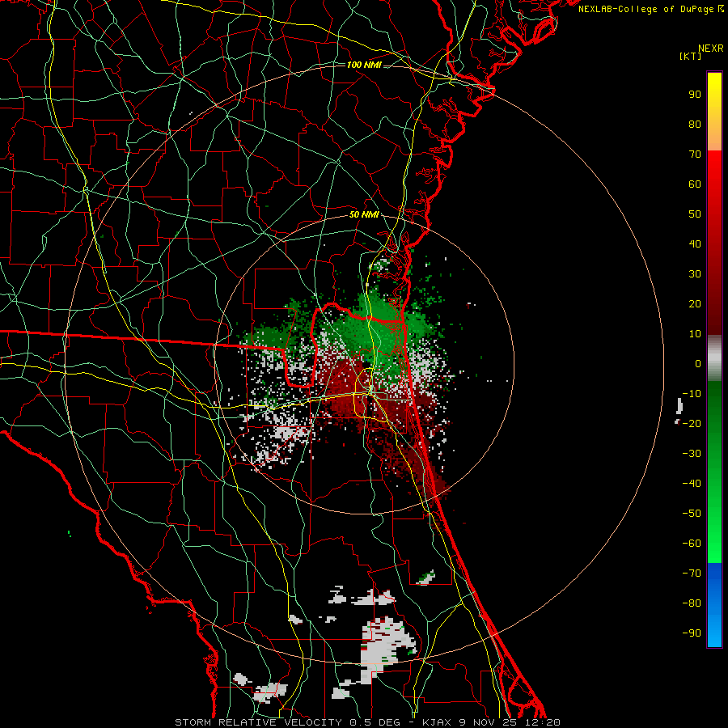Click the blue segment of the color bar

click(714, 605)
